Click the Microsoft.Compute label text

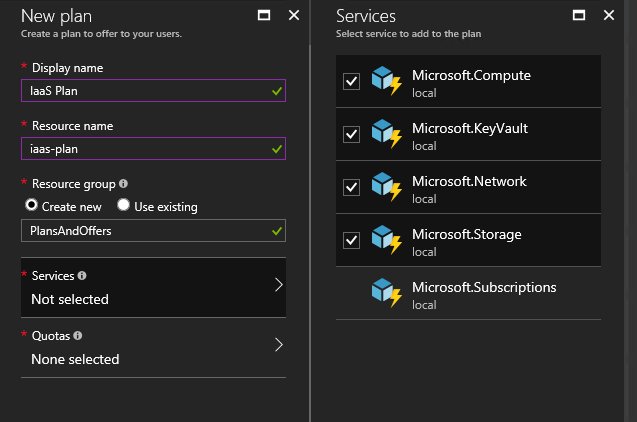click(471, 76)
